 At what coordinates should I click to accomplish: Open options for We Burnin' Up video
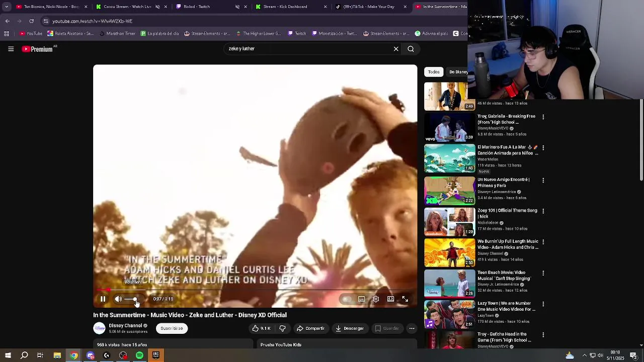coord(543,242)
